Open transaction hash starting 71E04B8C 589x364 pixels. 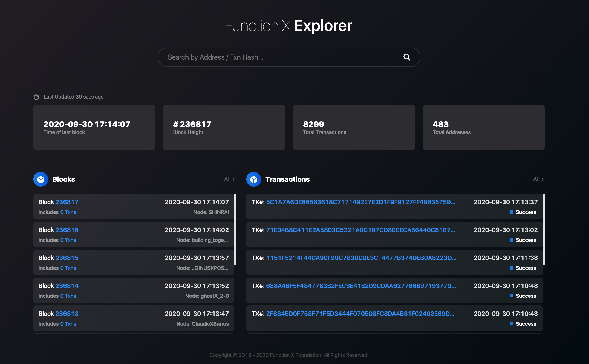pyautogui.click(x=361, y=230)
